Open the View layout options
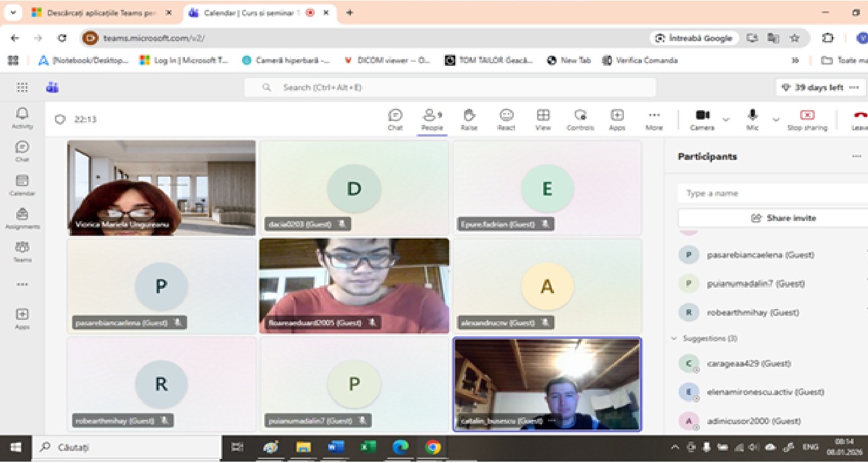This screenshot has width=868, height=463. coord(543,119)
